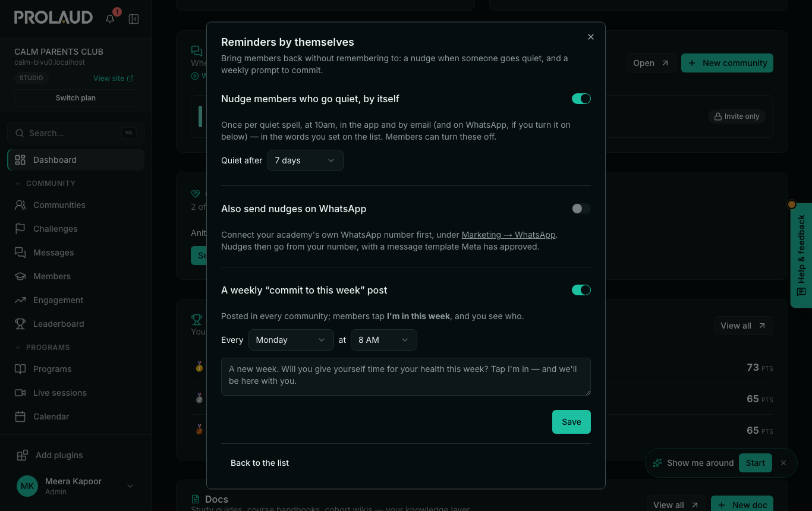Dismiss the Show me around prompt
Image resolution: width=812 pixels, height=511 pixels.
[x=783, y=463]
